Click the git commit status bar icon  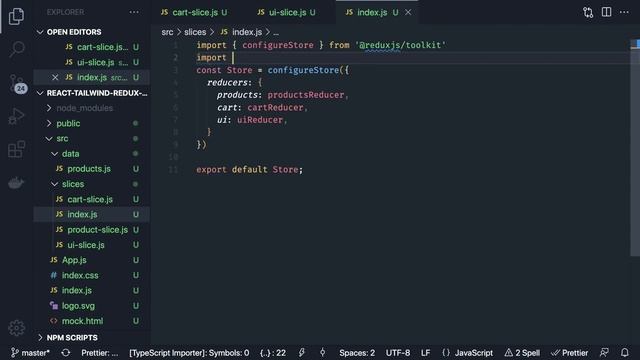click(322, 353)
